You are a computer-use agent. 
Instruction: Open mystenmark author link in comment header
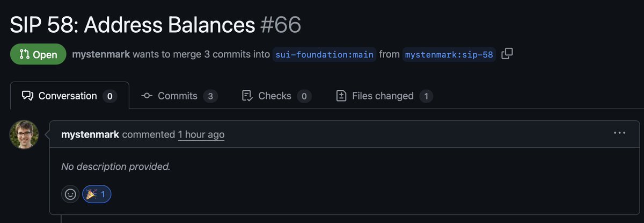(x=90, y=134)
